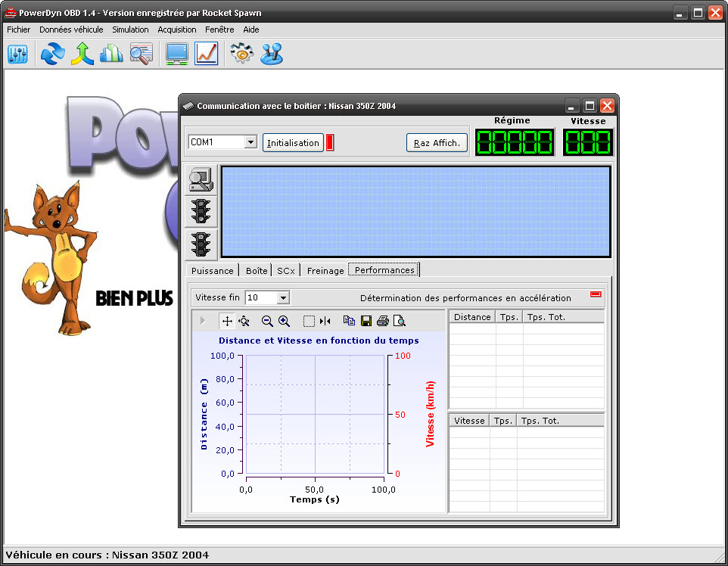Zoom in on the chart

click(x=285, y=321)
